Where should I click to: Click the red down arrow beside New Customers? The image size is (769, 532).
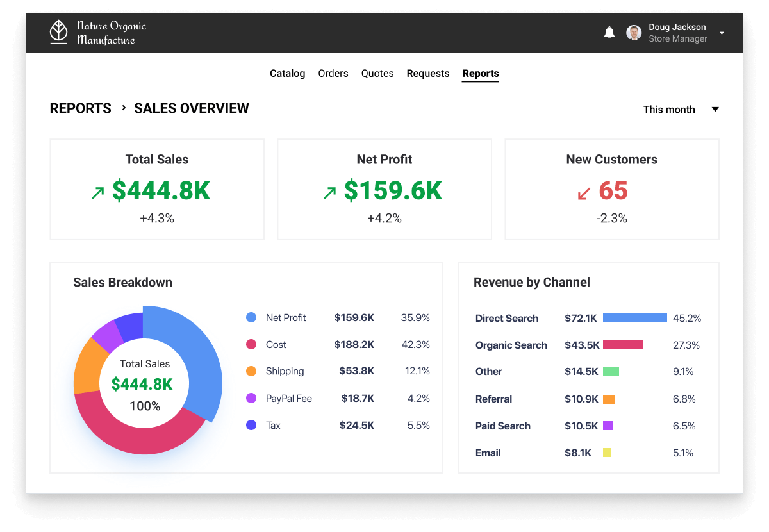click(x=584, y=192)
